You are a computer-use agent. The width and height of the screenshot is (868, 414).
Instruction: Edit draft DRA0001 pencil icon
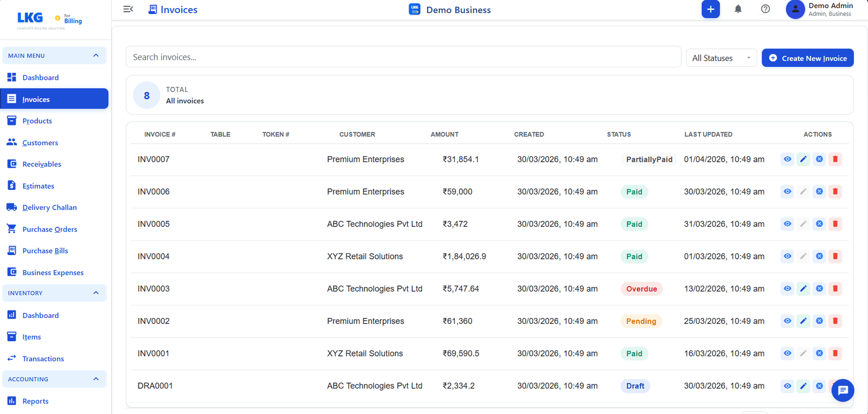tap(803, 386)
